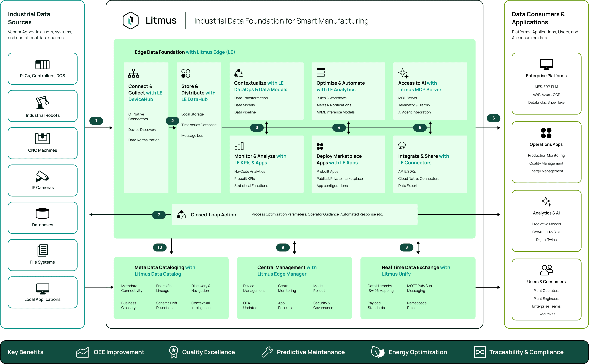Click the CNC Machines icon
The width and height of the screenshot is (589, 364).
coord(42,138)
